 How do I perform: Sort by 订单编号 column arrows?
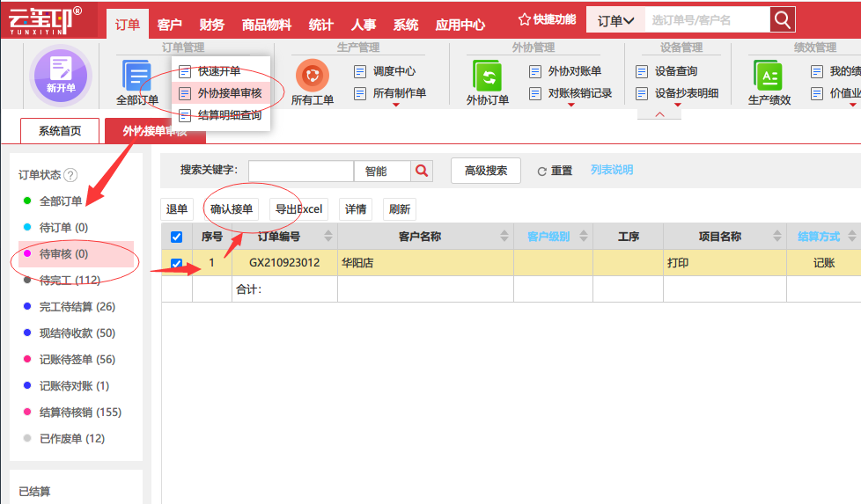[328, 237]
